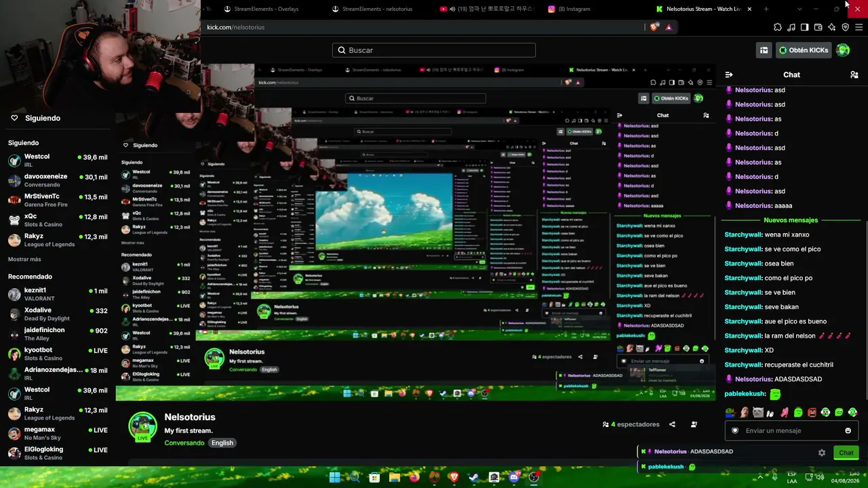This screenshot has height=488, width=868.
Task: Open the Nelsotorius live avatar
Action: coord(142,426)
